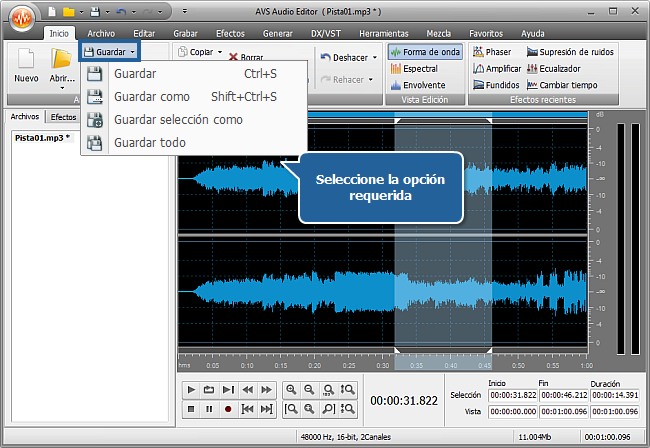The height and width of the screenshot is (448, 650).
Task: Click the Stop playback button
Action: click(191, 409)
